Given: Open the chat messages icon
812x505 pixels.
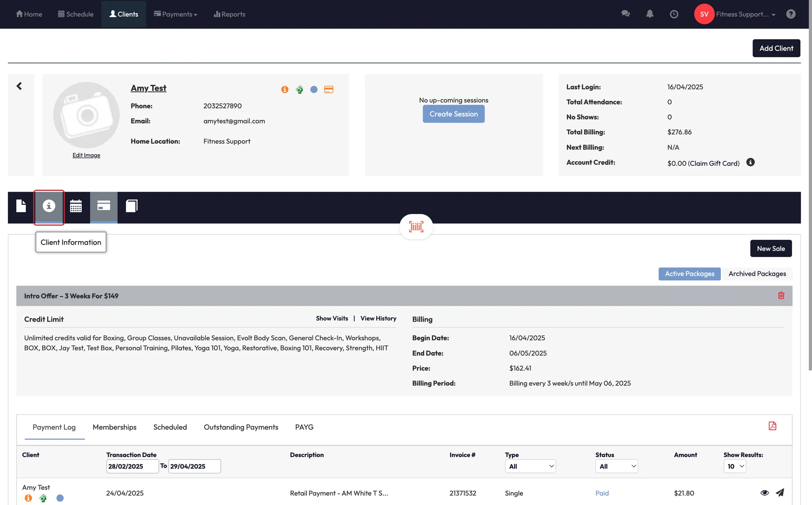Looking at the screenshot, I should 625,14.
